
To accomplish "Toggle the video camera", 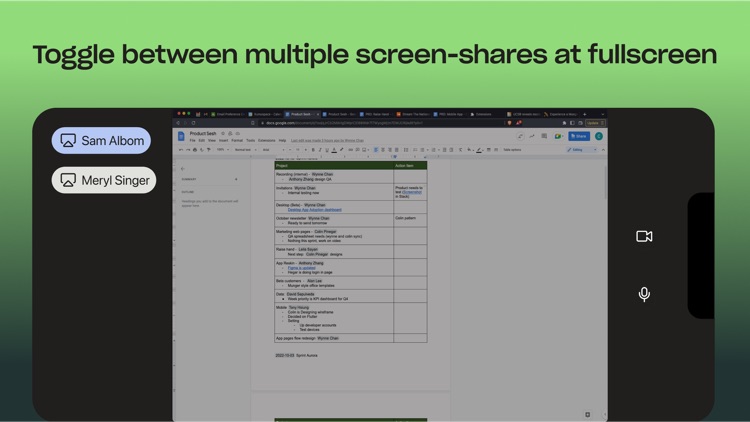I will click(644, 236).
